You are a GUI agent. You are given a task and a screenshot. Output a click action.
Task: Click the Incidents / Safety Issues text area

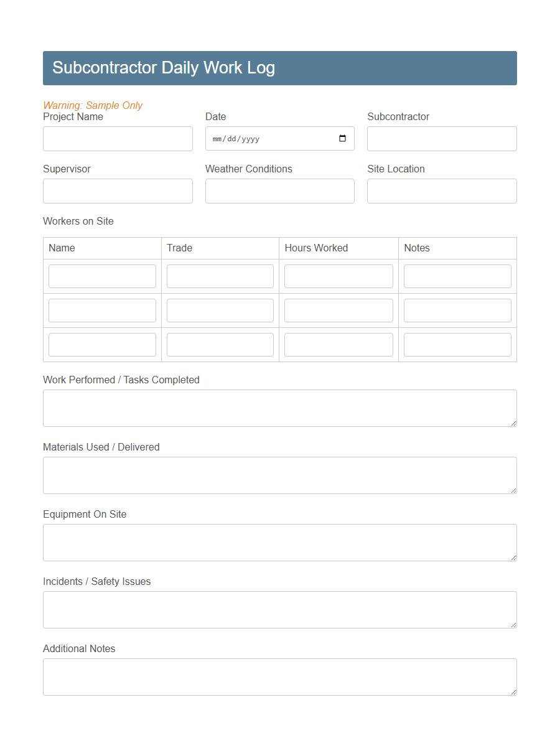click(279, 609)
